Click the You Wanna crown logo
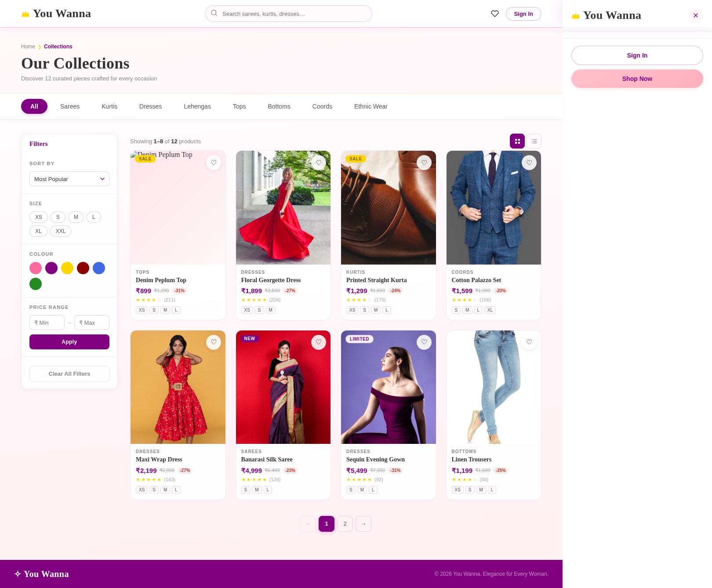The height and width of the screenshot is (588, 712). coord(26,13)
